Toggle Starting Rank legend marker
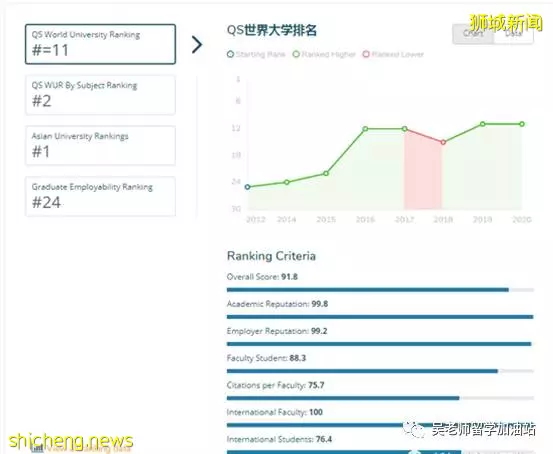The height and width of the screenshot is (454, 553). pos(230,54)
